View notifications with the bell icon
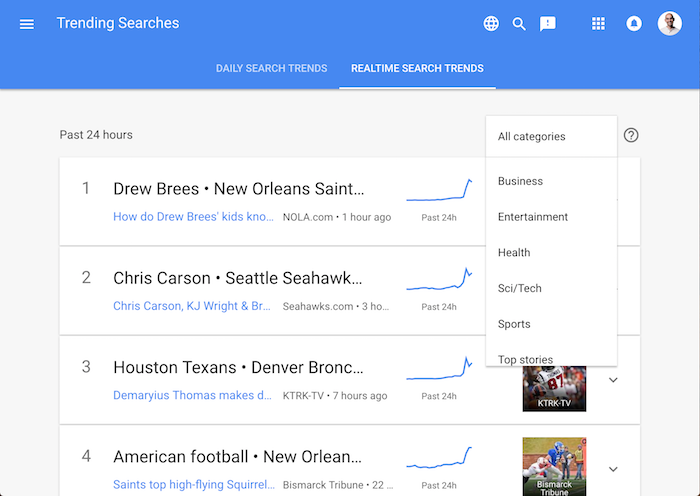 click(634, 23)
